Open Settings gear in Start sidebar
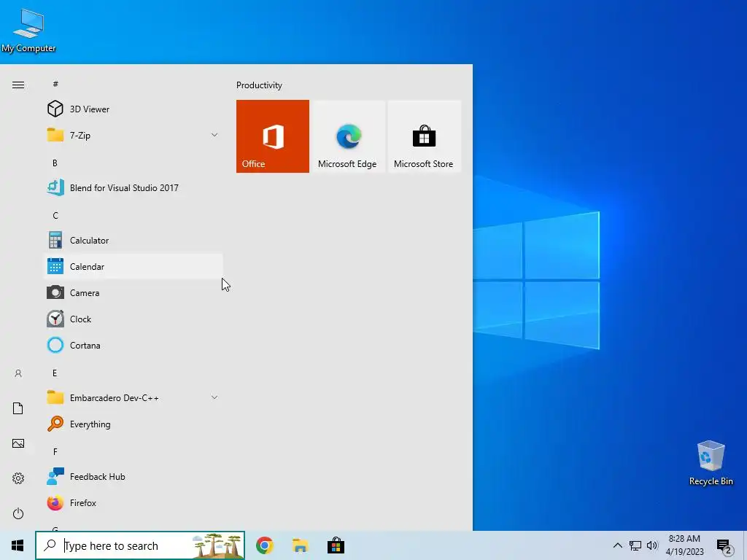This screenshot has width=747, height=560. (x=18, y=478)
